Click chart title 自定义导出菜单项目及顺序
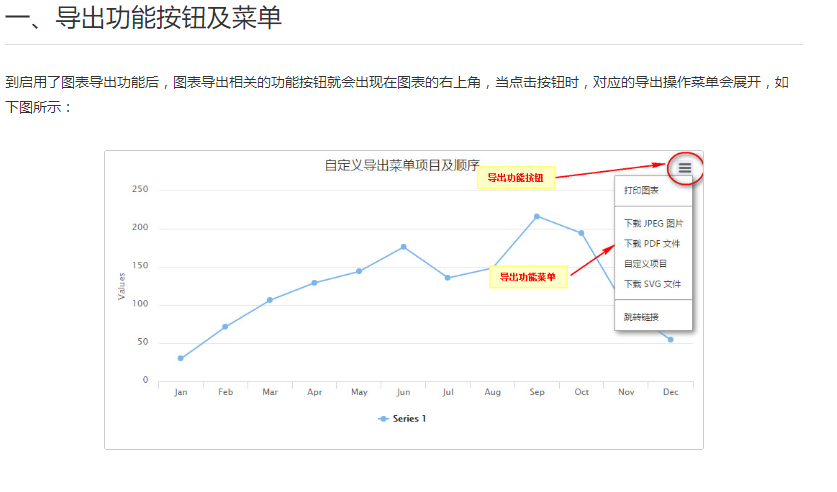This screenshot has width=837, height=492. click(402, 165)
